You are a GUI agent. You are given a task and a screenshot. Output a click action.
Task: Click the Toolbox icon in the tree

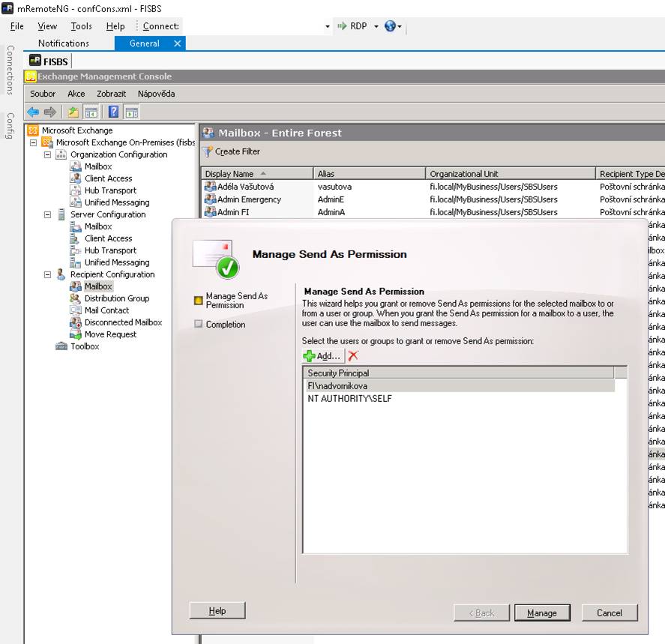click(61, 346)
